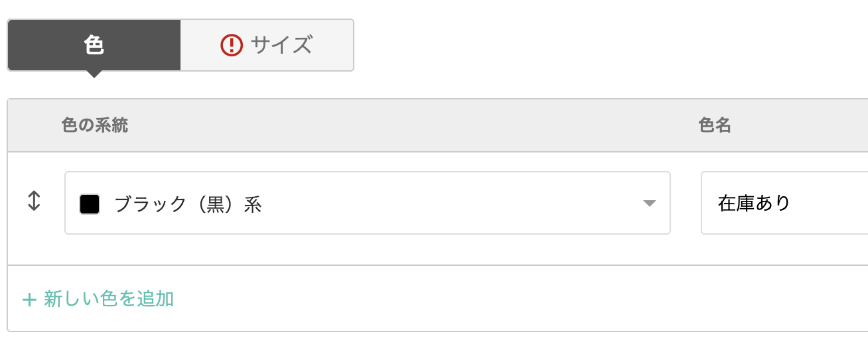868x354 pixels.
Task: Expand the ブラック（黒）系 combo box
Action: click(x=367, y=203)
